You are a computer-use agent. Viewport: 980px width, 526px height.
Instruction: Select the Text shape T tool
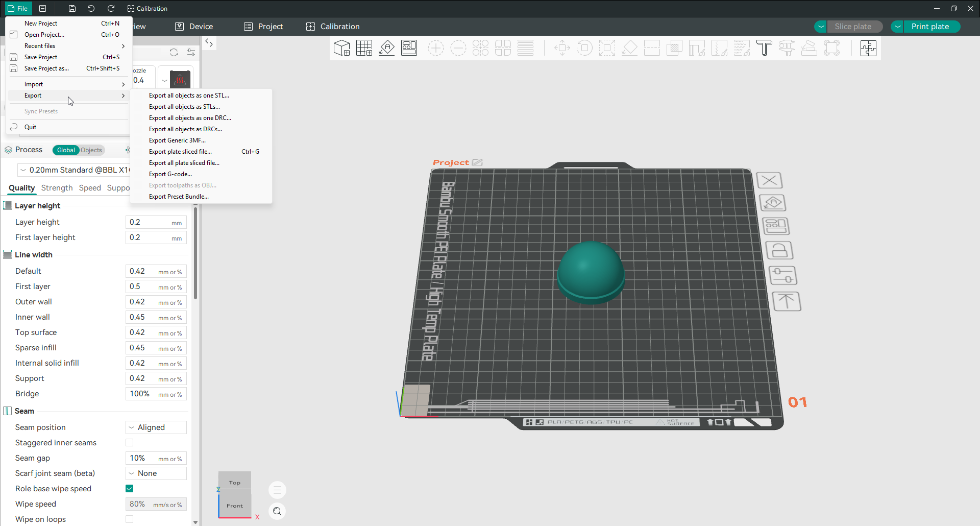[764, 48]
